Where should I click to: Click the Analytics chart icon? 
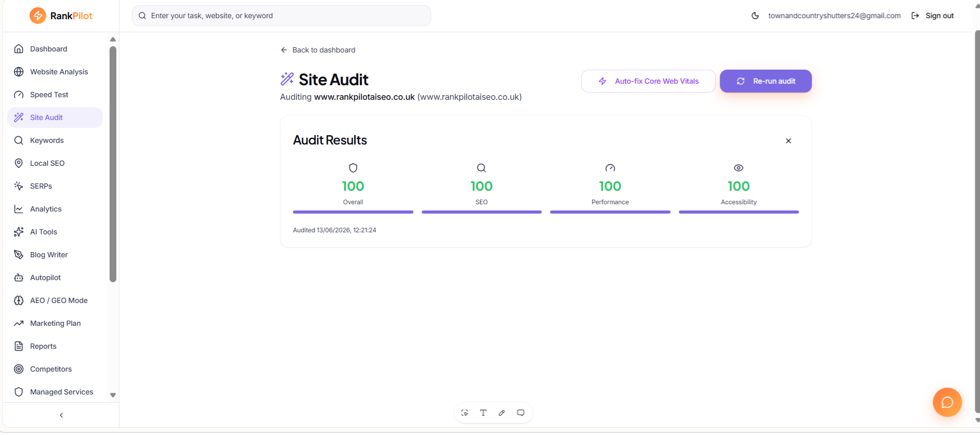click(x=19, y=209)
